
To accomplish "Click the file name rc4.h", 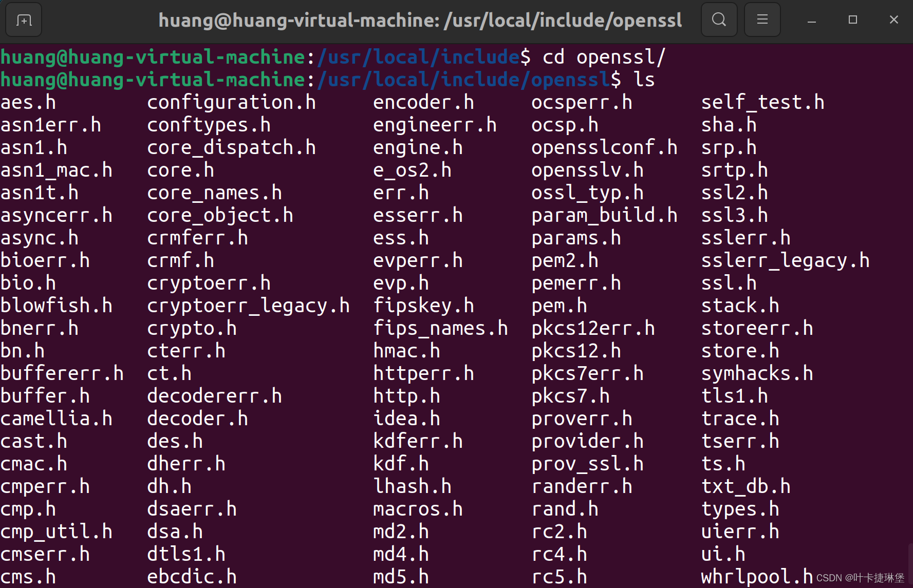I will [560, 554].
